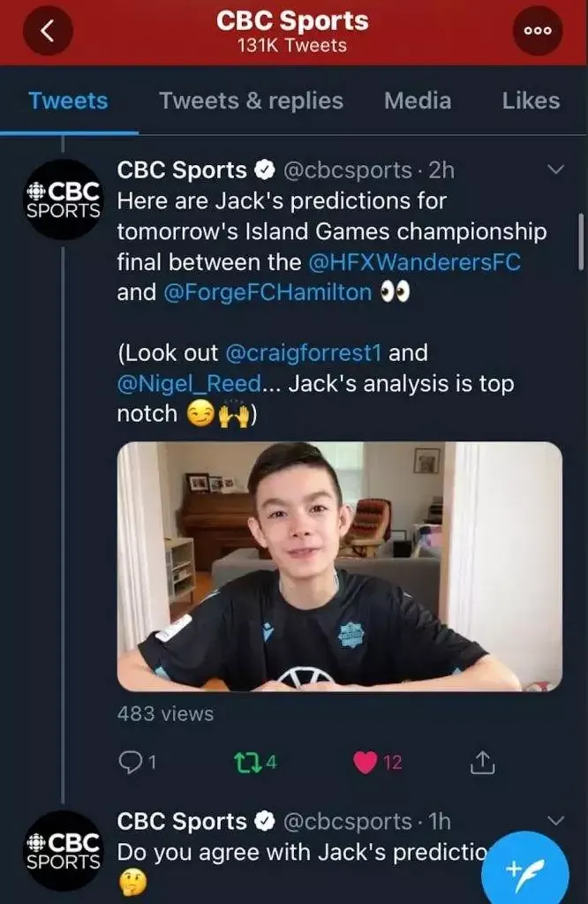The image size is (588, 904).
Task: Switch to the Media tab
Action: [417, 101]
